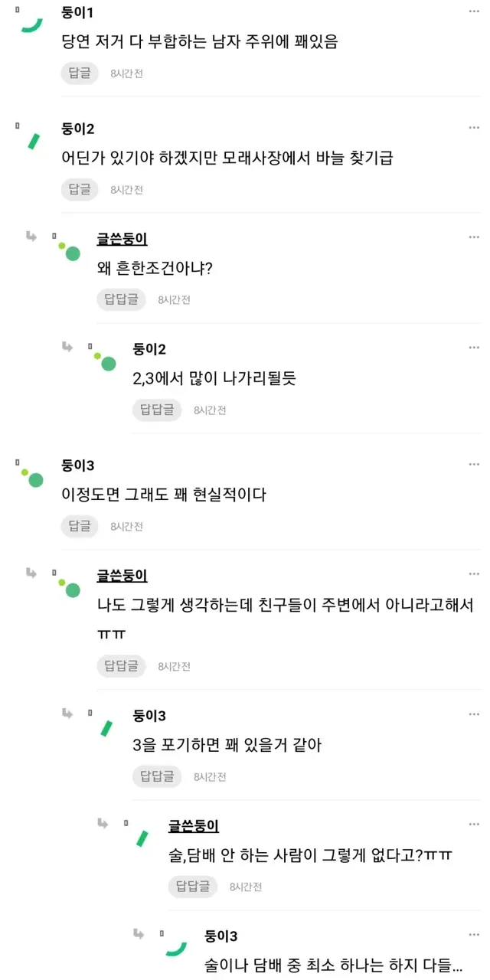The height and width of the screenshot is (980, 490).
Task: Open 글쓴둥이 profile link on '왜 흔한조건아냐?'
Action: point(122,239)
